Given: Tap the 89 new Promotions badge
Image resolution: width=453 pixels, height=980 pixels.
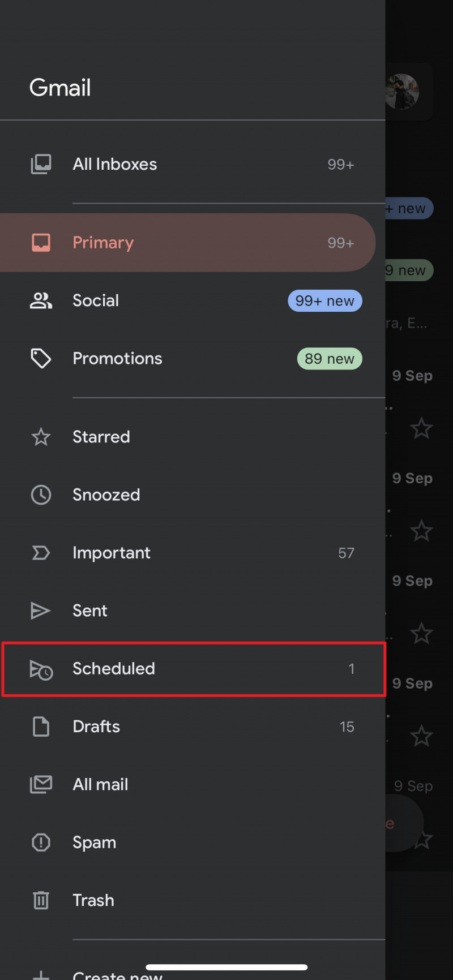Looking at the screenshot, I should (330, 359).
